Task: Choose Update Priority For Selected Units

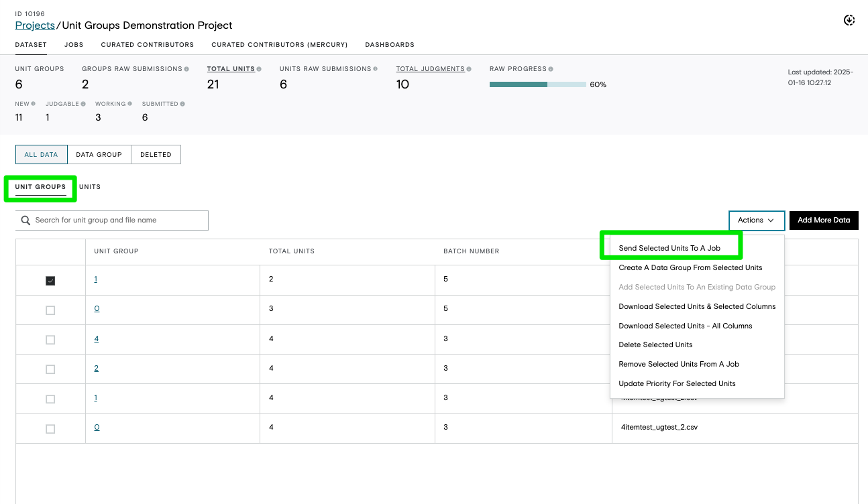Action: (677, 383)
